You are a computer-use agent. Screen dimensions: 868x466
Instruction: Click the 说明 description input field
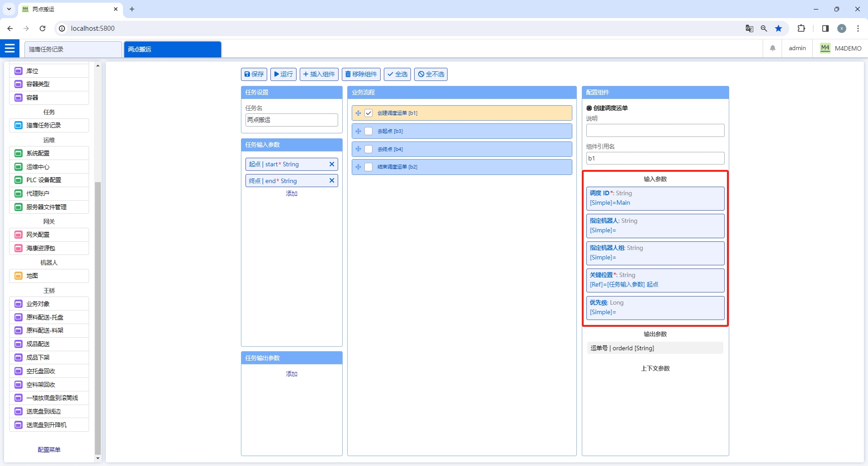[x=655, y=131]
